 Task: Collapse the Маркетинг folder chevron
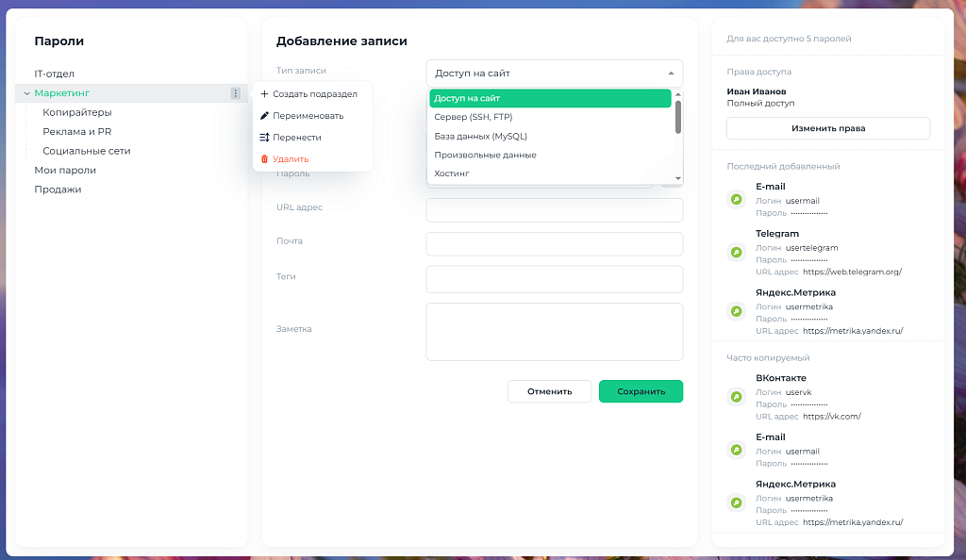(27, 93)
